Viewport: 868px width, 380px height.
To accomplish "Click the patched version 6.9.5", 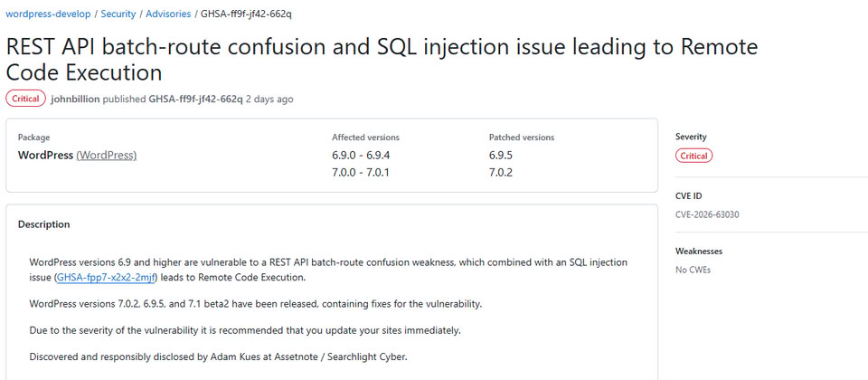I will 501,156.
